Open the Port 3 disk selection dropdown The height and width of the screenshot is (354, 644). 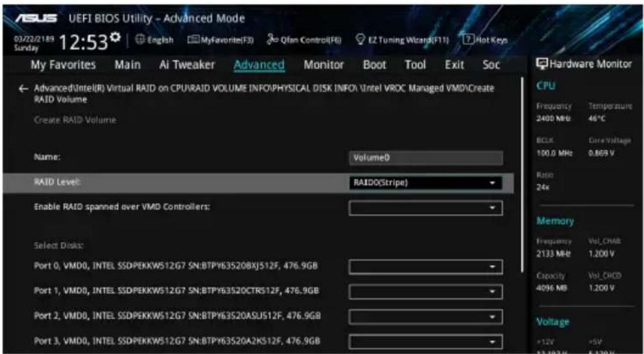[425, 341]
